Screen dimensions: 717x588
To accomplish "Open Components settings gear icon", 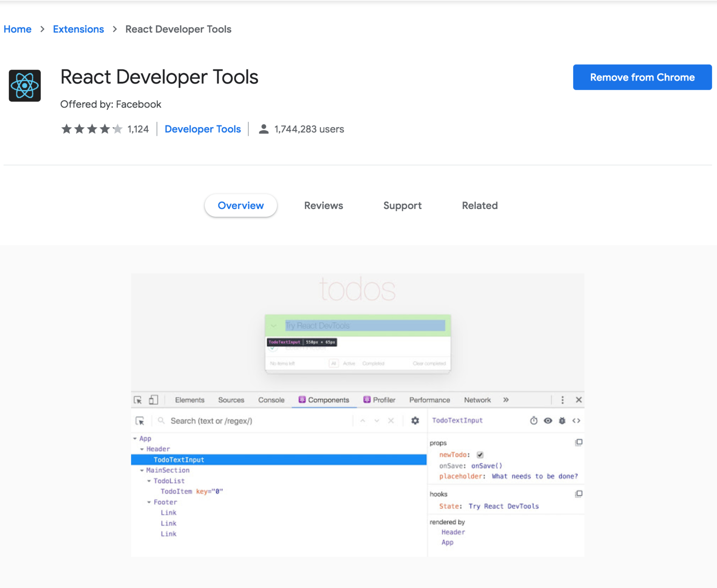I will [415, 421].
